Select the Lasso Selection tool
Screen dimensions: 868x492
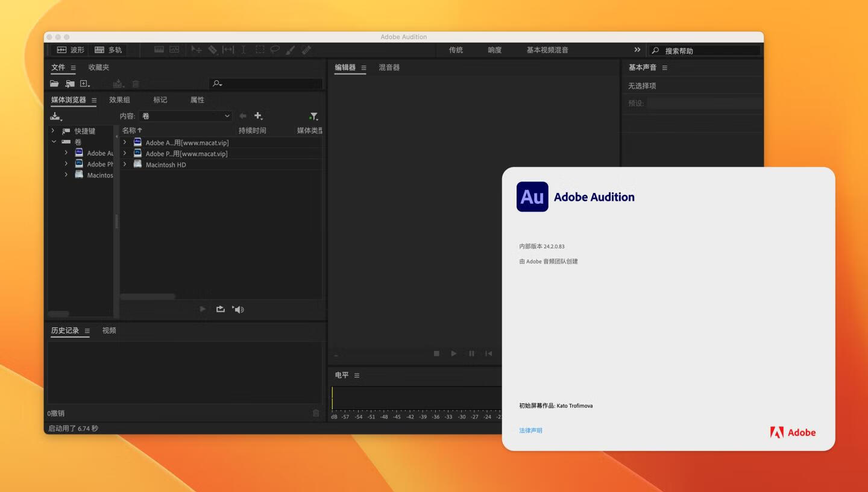[275, 50]
